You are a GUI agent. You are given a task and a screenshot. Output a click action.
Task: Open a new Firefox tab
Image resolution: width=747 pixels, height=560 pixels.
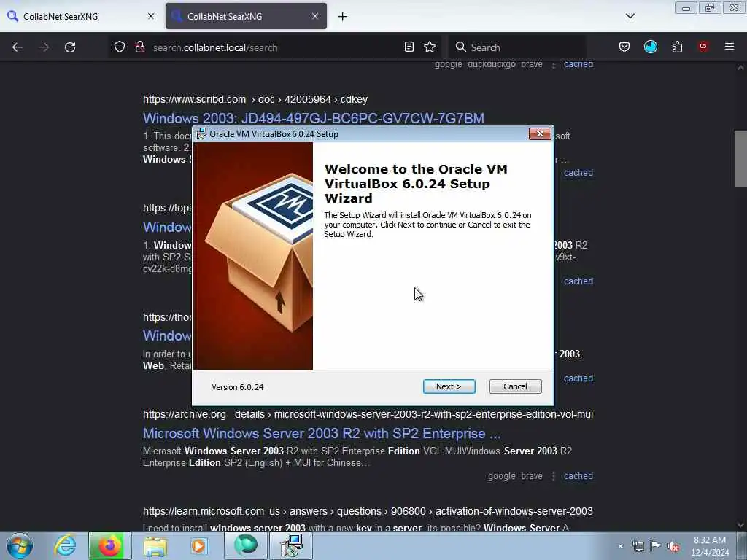[343, 17]
